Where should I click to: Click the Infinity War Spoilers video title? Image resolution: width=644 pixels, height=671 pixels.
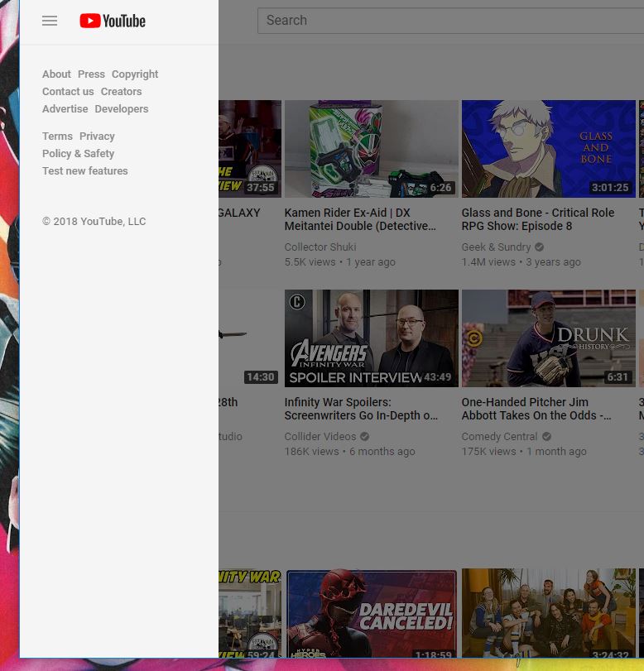pyautogui.click(x=361, y=409)
